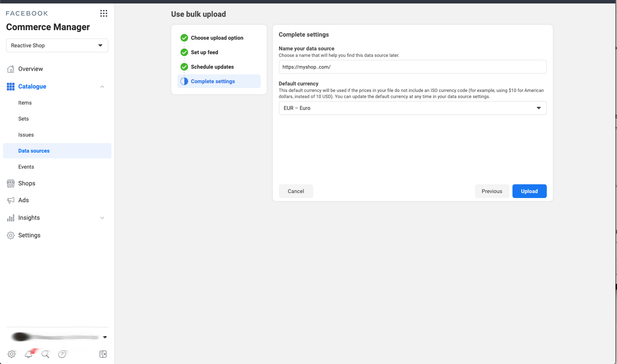Screen dimensions: 617x364
Task: Click the search magnifier icon
Action: [x=45, y=354]
